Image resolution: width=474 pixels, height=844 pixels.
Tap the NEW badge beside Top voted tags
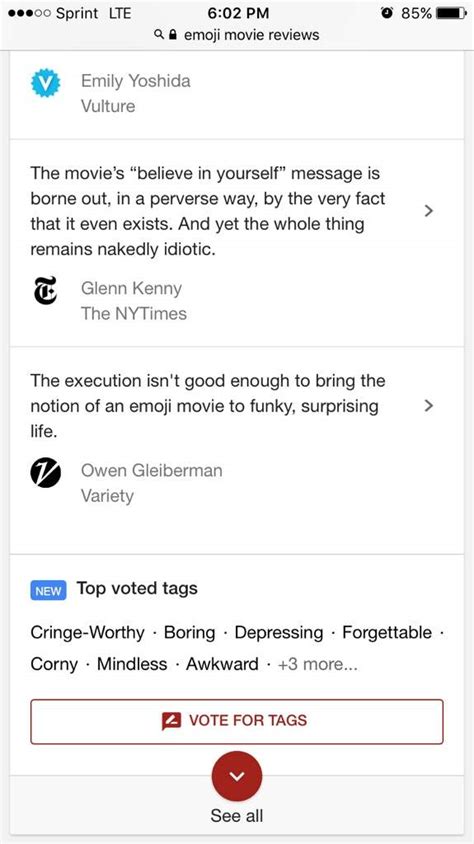(48, 590)
